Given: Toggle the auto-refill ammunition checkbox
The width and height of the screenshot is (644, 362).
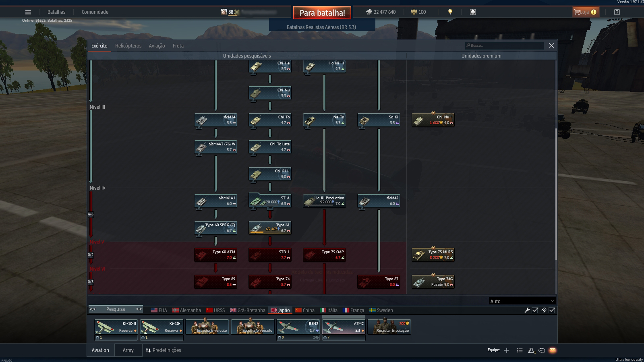Looking at the screenshot, I should pyautogui.click(x=552, y=310).
